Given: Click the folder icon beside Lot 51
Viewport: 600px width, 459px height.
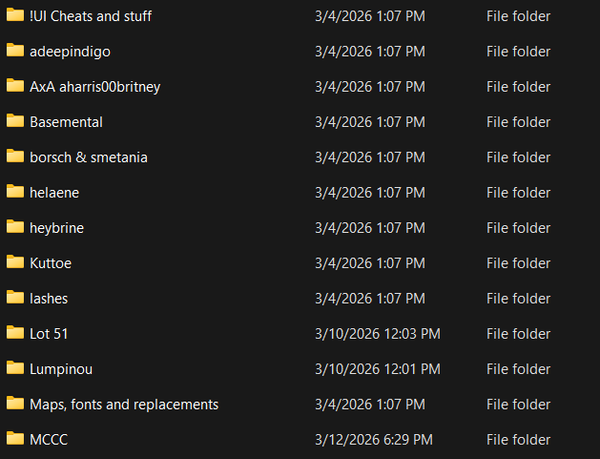Looking at the screenshot, I should point(14,333).
